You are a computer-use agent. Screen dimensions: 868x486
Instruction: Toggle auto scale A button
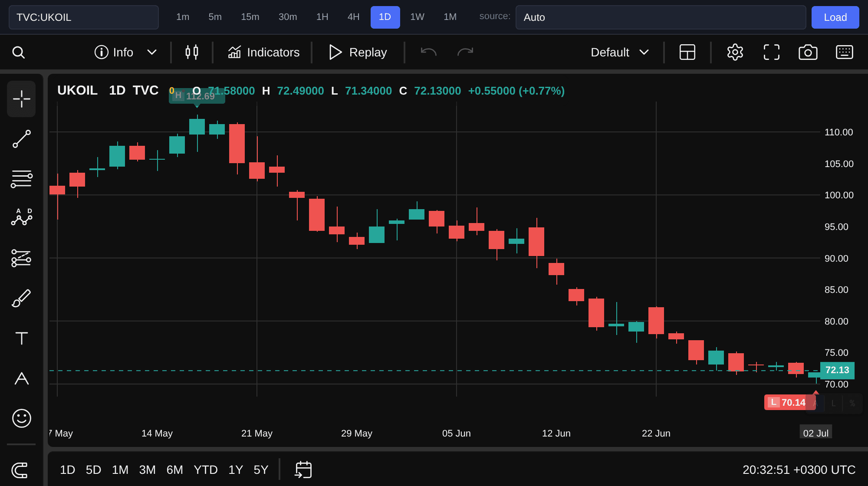tap(815, 404)
